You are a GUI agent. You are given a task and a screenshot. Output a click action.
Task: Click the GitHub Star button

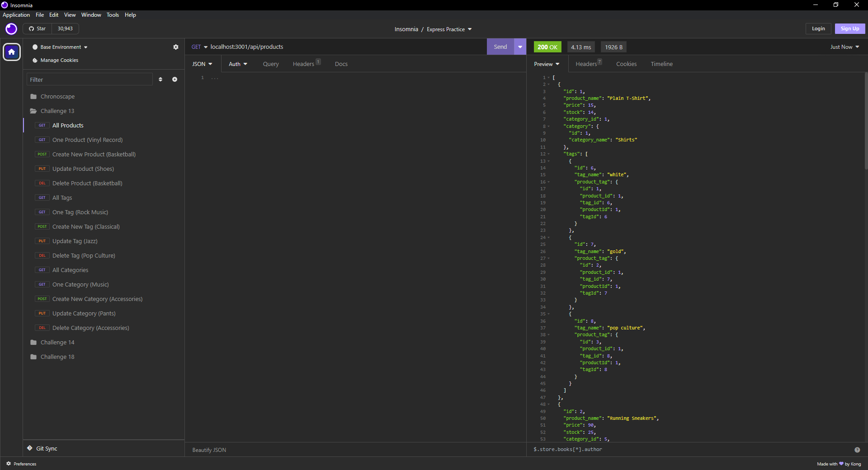click(38, 28)
